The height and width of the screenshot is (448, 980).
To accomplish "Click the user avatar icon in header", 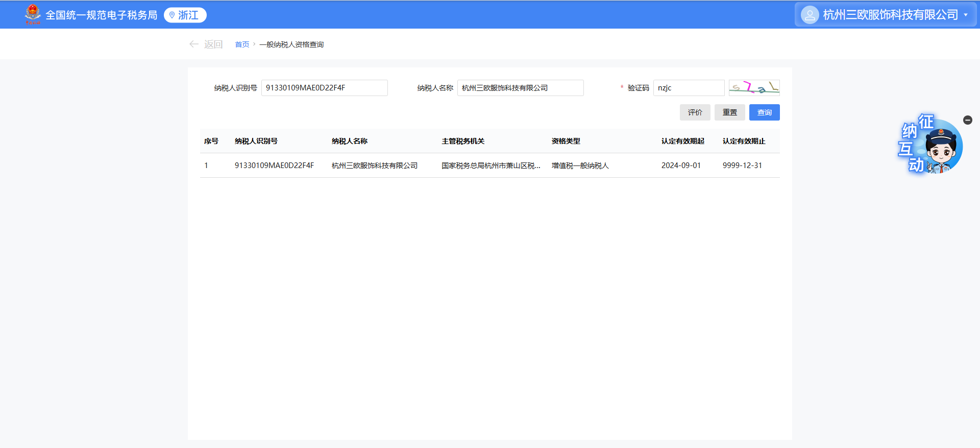I will 810,15.
